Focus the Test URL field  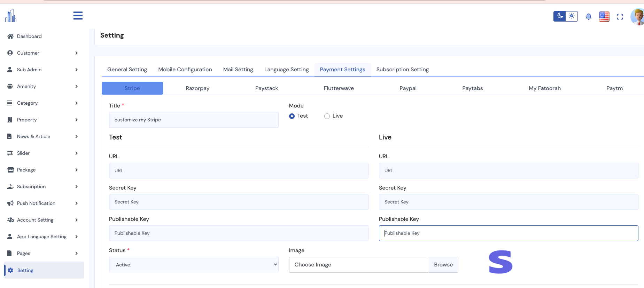(x=239, y=170)
